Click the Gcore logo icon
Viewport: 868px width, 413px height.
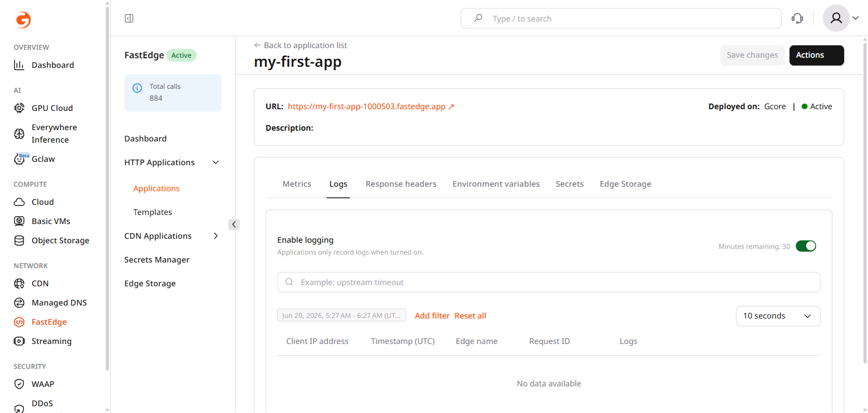tap(23, 20)
